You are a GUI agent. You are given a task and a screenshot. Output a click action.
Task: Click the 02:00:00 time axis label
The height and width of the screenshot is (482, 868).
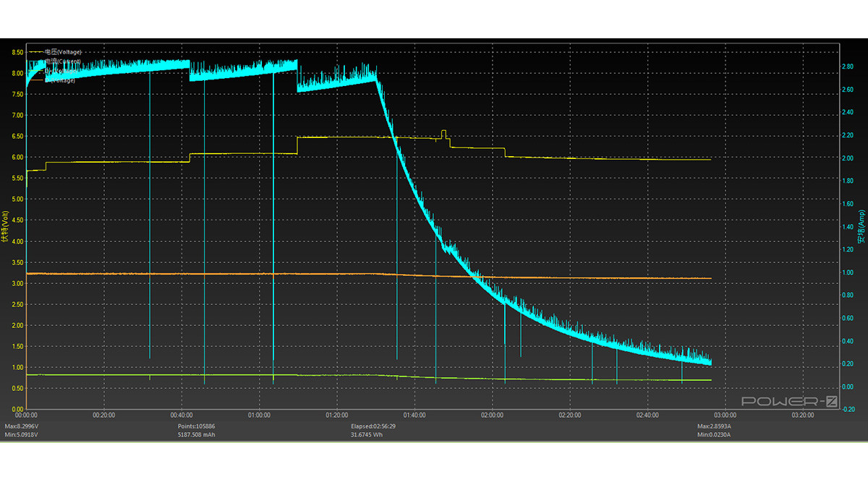click(493, 416)
